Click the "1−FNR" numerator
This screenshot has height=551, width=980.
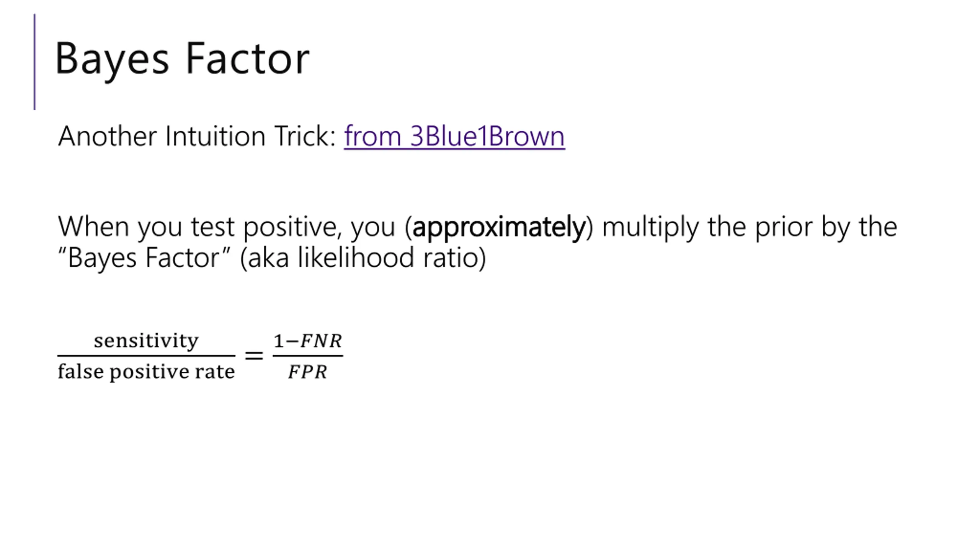point(308,341)
